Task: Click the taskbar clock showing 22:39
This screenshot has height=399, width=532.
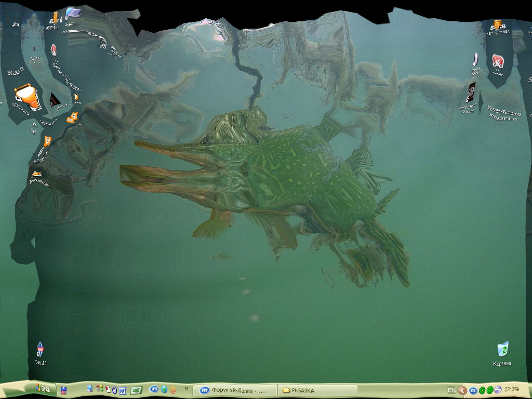Action: [x=511, y=390]
